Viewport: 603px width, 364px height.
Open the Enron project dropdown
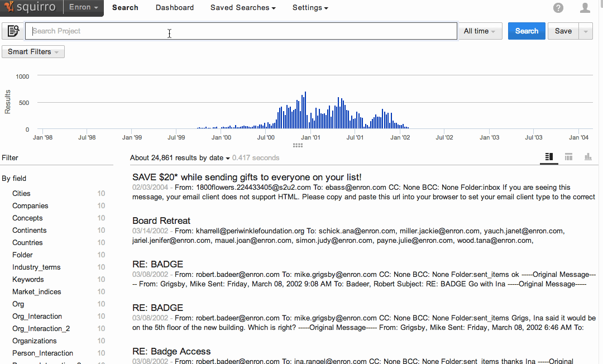pyautogui.click(x=83, y=7)
